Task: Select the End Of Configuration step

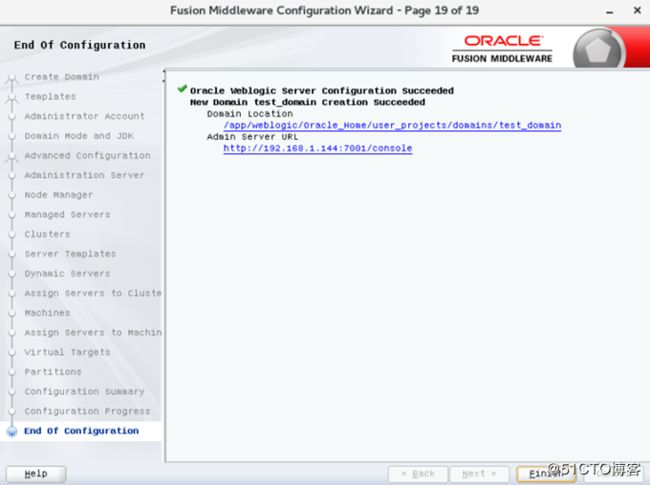Action: tap(81, 431)
